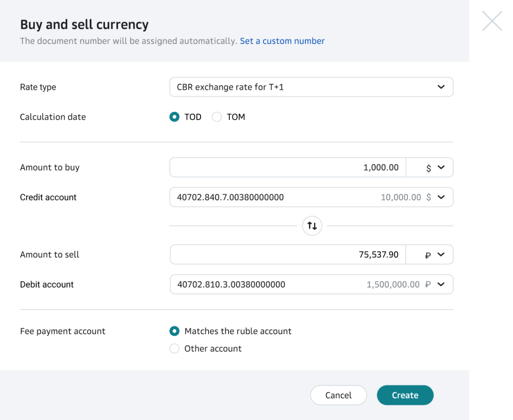
Task: Select the TOD calculation date
Action: [175, 117]
